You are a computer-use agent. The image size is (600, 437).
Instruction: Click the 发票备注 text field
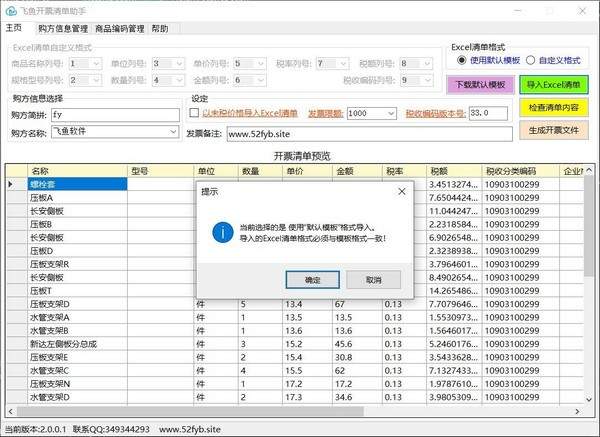click(367, 133)
